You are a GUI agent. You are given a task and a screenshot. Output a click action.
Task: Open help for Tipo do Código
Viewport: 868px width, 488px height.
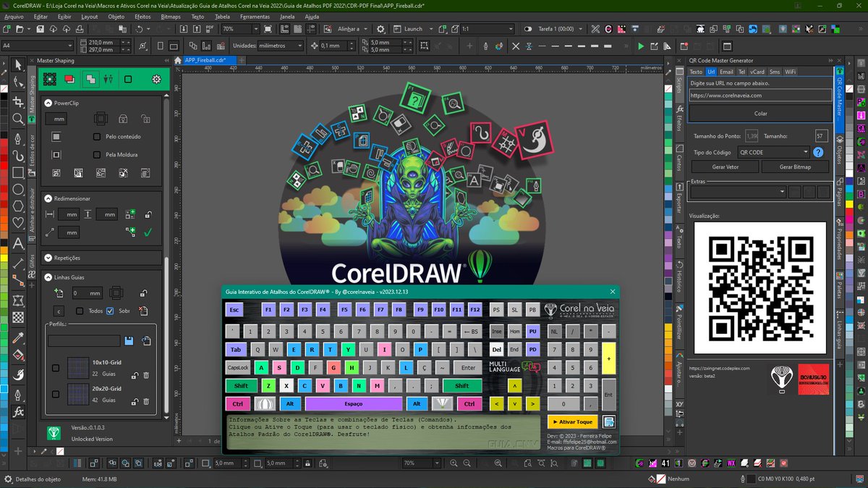(x=818, y=152)
